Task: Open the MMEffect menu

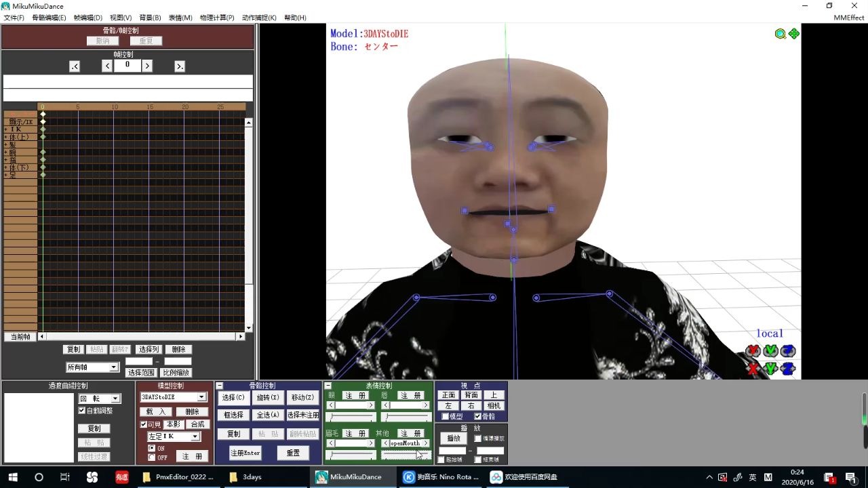Action: click(849, 18)
